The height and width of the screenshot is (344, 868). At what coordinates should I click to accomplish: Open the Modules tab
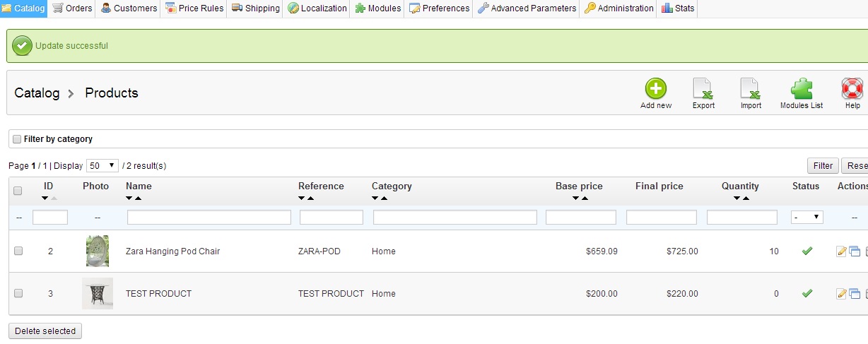click(x=377, y=8)
